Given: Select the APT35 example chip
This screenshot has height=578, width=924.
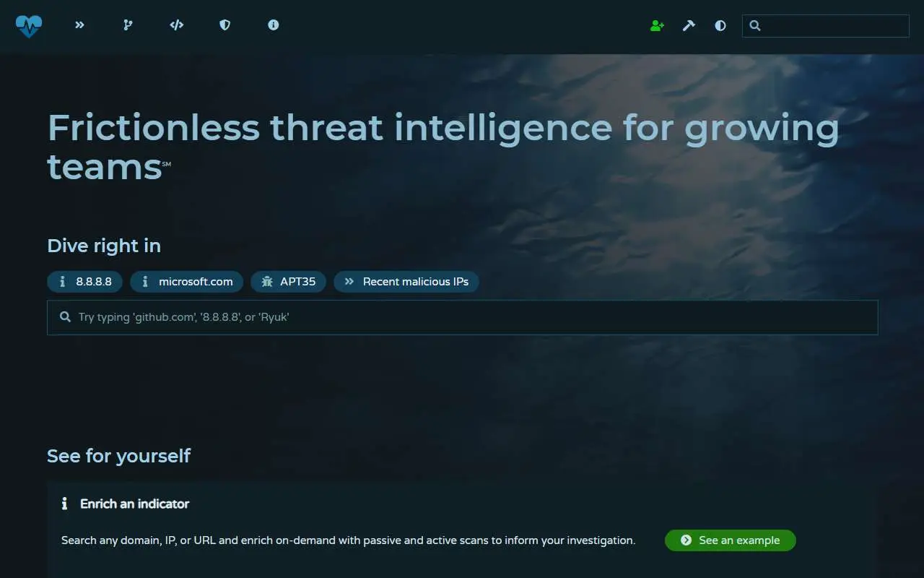Looking at the screenshot, I should (x=289, y=282).
